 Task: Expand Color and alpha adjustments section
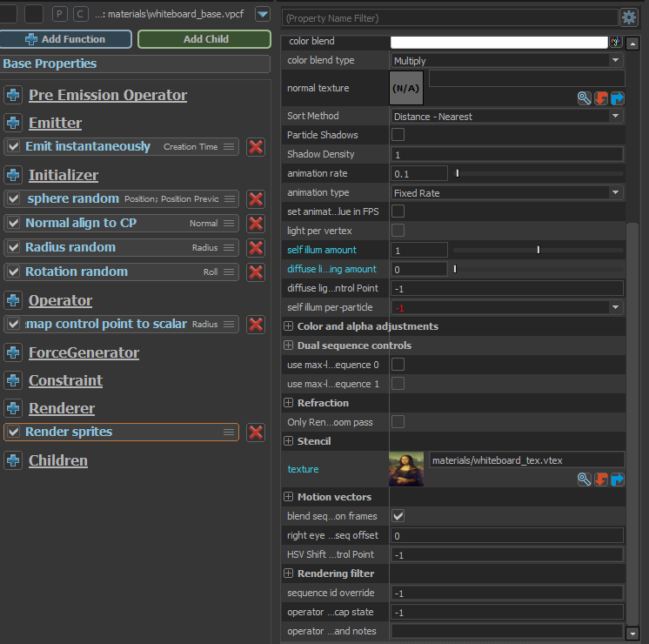click(x=289, y=326)
